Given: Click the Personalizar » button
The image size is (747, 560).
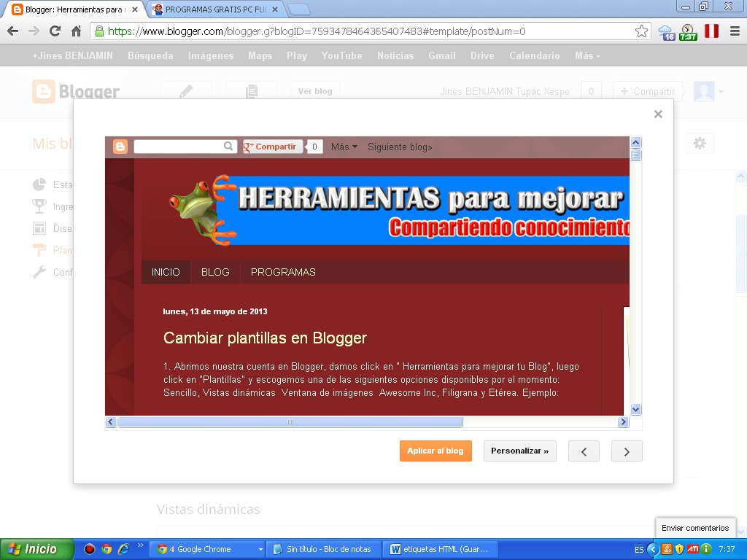Looking at the screenshot, I should tap(519, 451).
